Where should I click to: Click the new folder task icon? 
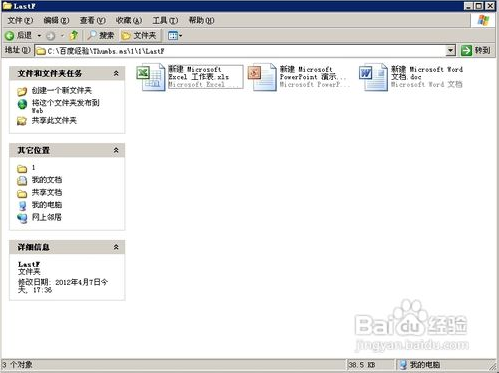[x=22, y=91]
